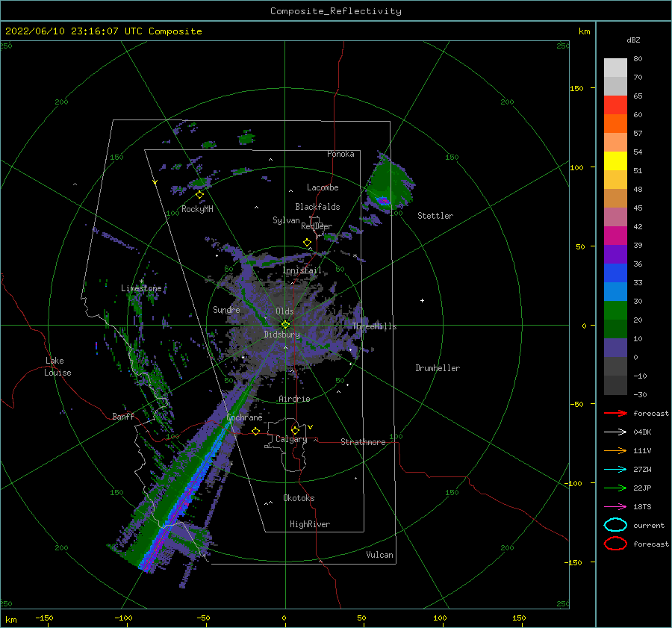Click the Olds town label

tap(284, 311)
